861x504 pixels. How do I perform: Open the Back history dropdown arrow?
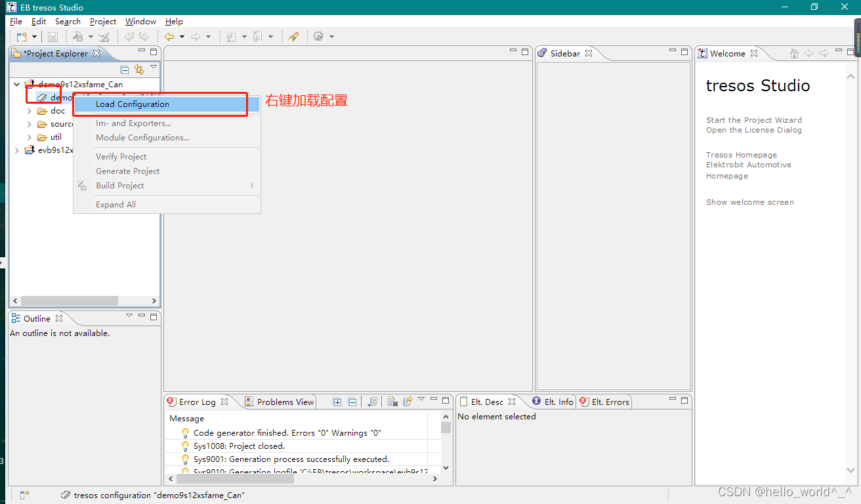click(x=182, y=37)
